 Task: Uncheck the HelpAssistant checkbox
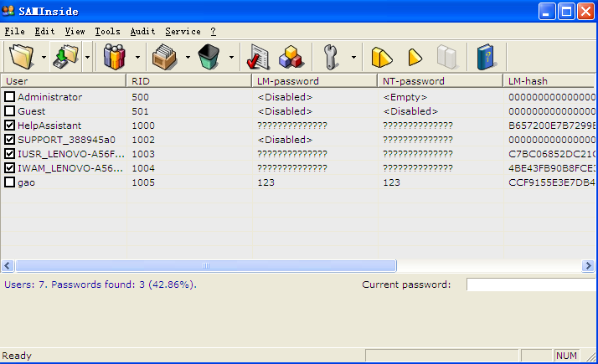[x=9, y=126]
